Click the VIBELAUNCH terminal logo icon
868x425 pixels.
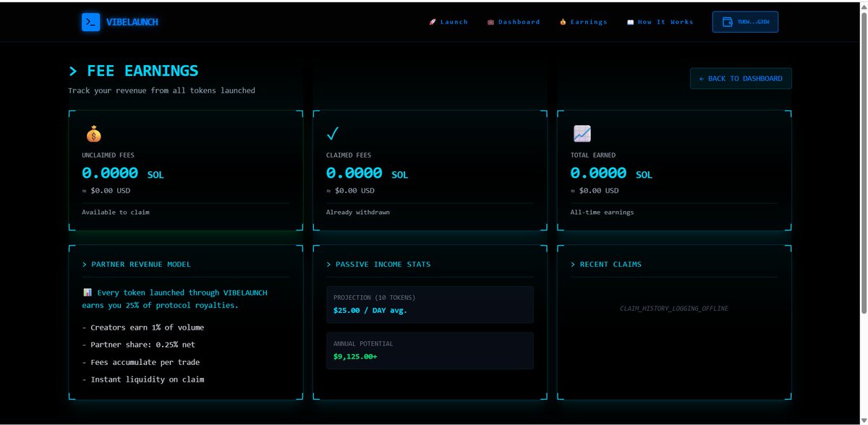pos(90,22)
